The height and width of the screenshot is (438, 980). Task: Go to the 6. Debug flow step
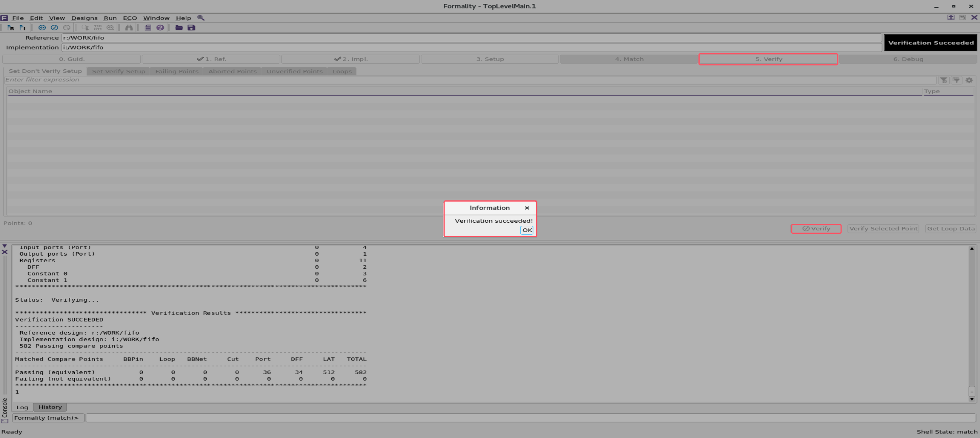tap(908, 59)
